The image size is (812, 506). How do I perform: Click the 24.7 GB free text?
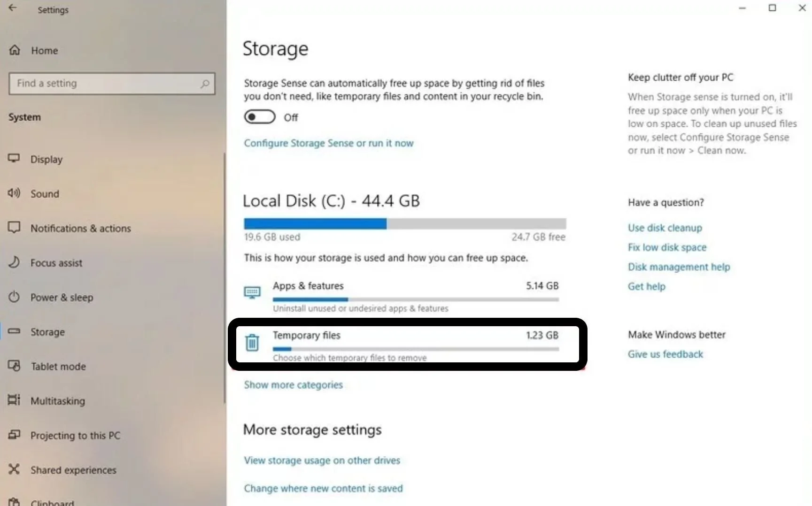(x=538, y=237)
